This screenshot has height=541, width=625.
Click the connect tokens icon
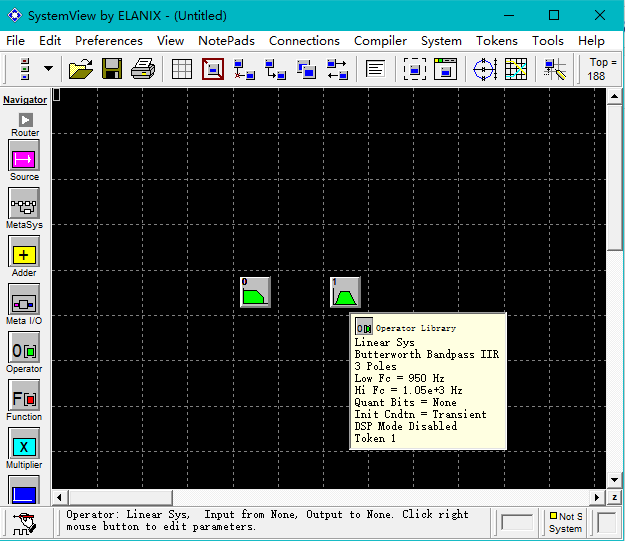point(275,69)
